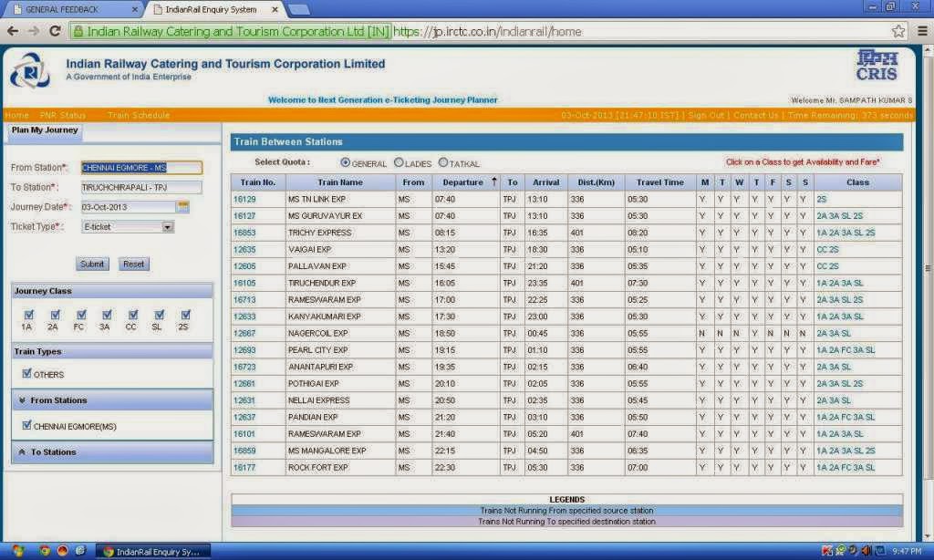This screenshot has width=934, height=560.
Task: Click the IRCTC logo
Action: click(x=30, y=70)
